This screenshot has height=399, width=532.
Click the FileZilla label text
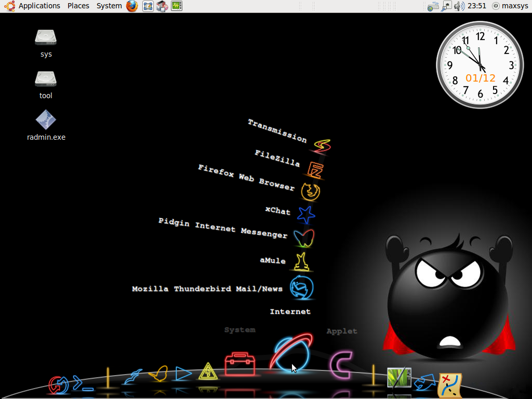point(277,158)
